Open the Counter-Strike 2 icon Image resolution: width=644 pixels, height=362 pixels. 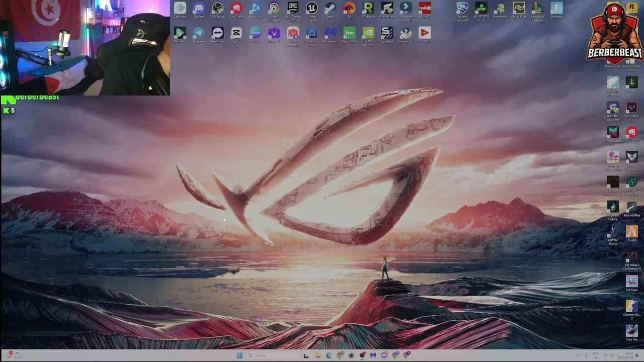(631, 310)
